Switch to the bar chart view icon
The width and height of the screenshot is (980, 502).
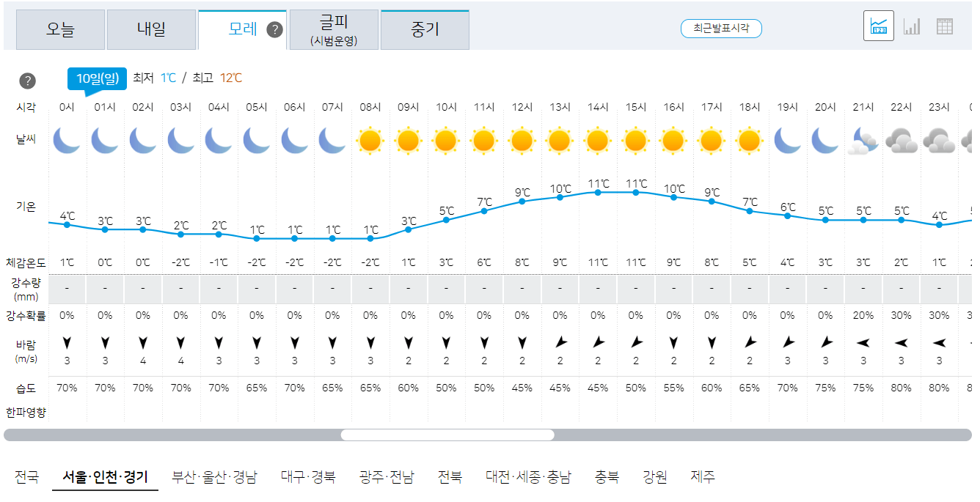912,24
